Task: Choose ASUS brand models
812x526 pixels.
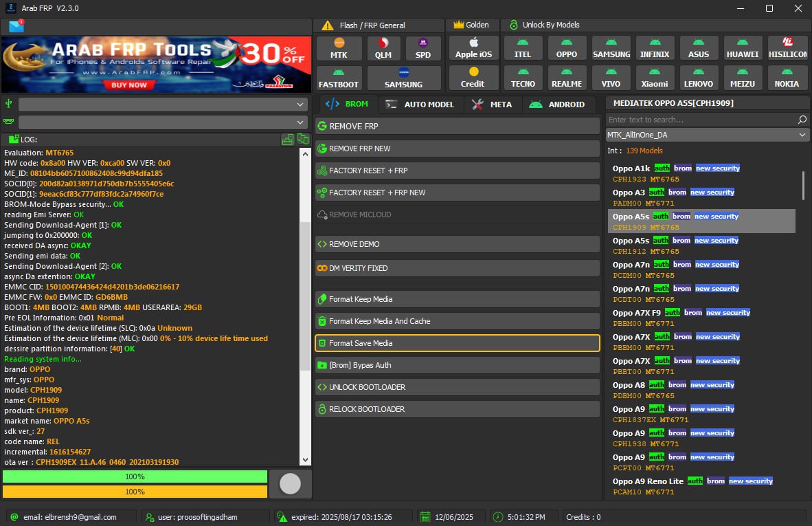Action: click(x=698, y=47)
